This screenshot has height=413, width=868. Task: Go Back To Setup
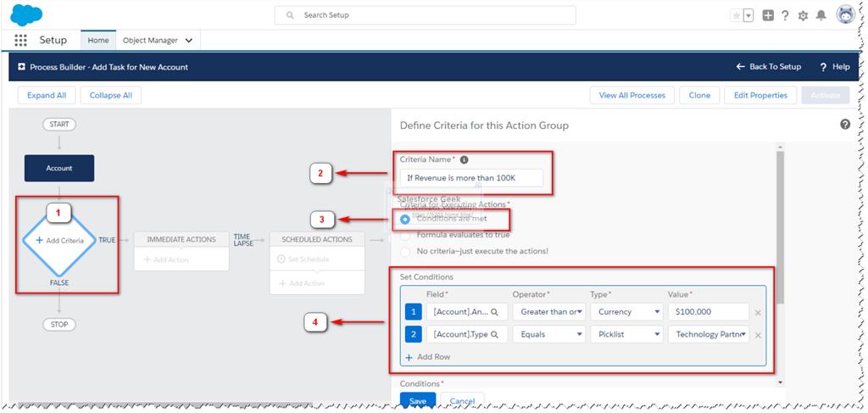[x=768, y=66]
